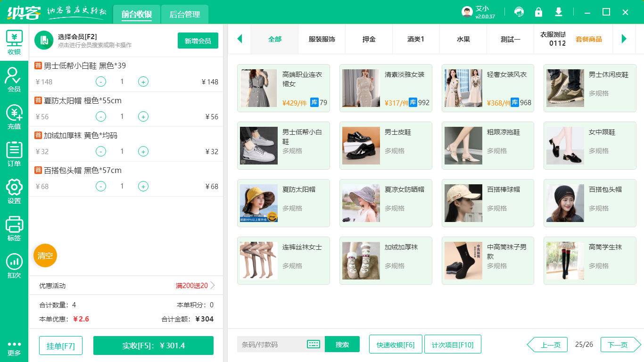
Task: Open the 设置 settings sidebar icon
Action: tap(14, 191)
